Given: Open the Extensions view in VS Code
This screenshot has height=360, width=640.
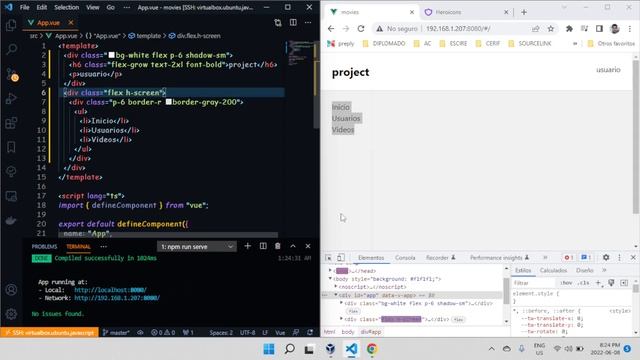Looking at the screenshot, I should pyautogui.click(x=11, y=123).
